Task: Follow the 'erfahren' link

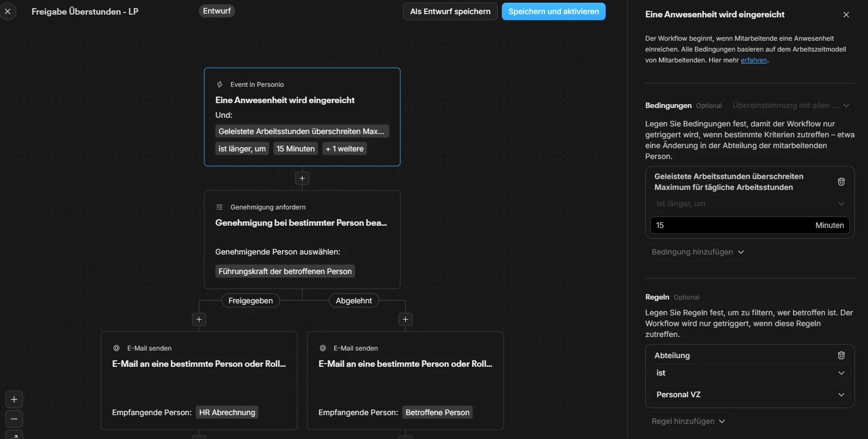Action: 753,60
